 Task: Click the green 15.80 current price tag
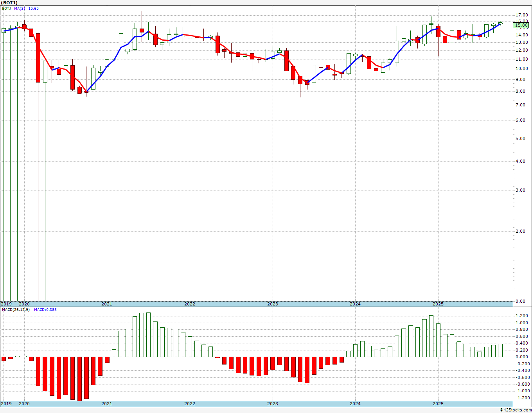point(521,25)
